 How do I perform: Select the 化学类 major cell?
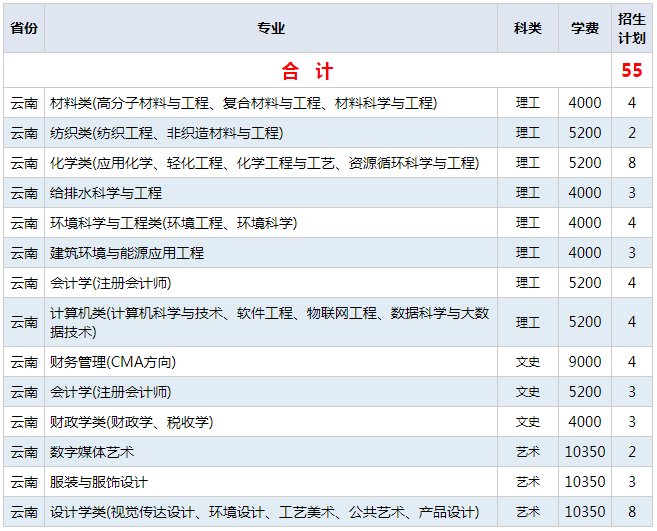(271, 163)
